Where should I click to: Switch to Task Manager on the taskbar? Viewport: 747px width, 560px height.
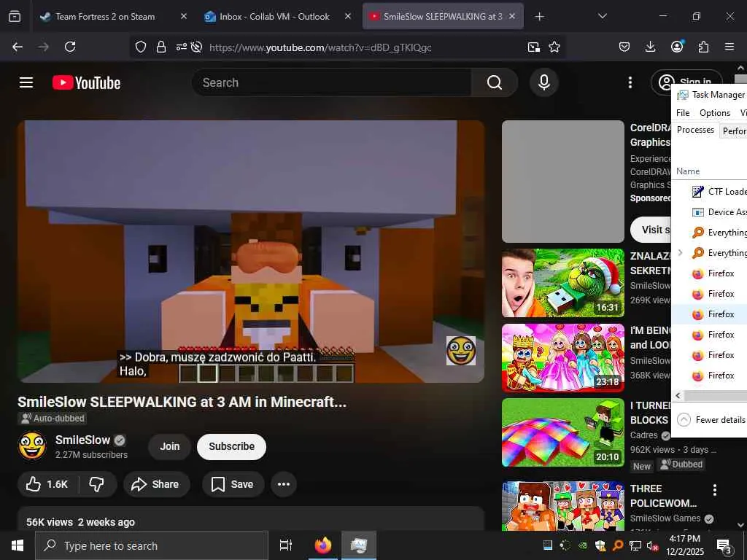[358, 545]
